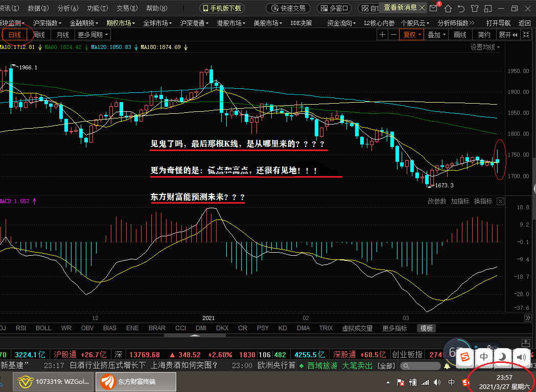This screenshot has width=536, height=392.
Task: Zoom out chart with the minus icon
Action: click(x=393, y=35)
